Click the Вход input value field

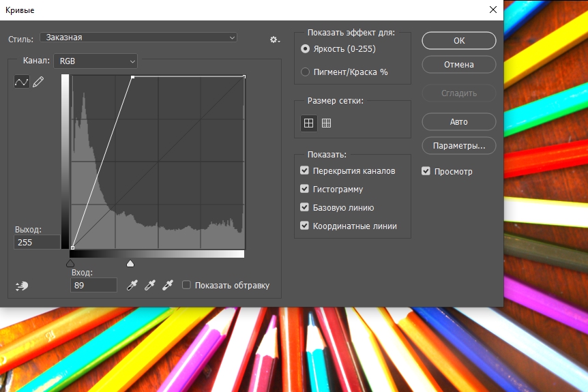93,285
